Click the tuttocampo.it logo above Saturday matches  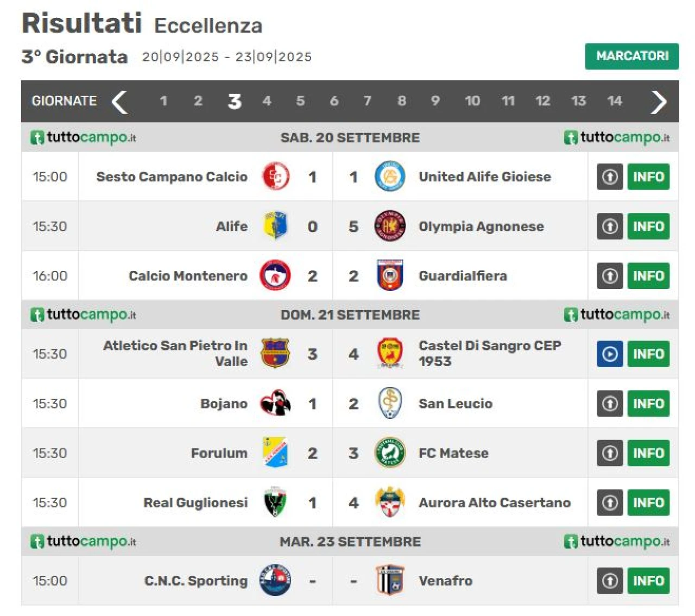tap(83, 137)
